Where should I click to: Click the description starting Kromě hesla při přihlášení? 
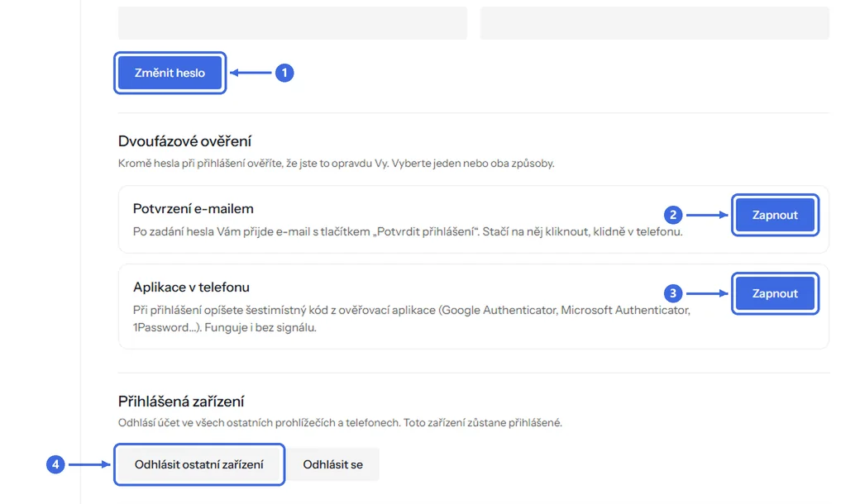point(337,164)
